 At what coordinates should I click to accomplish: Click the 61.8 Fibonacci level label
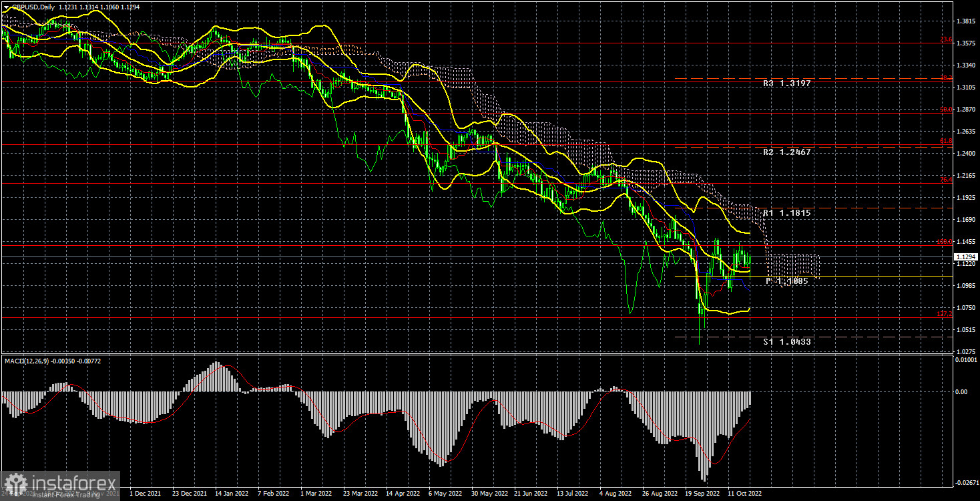click(x=946, y=141)
